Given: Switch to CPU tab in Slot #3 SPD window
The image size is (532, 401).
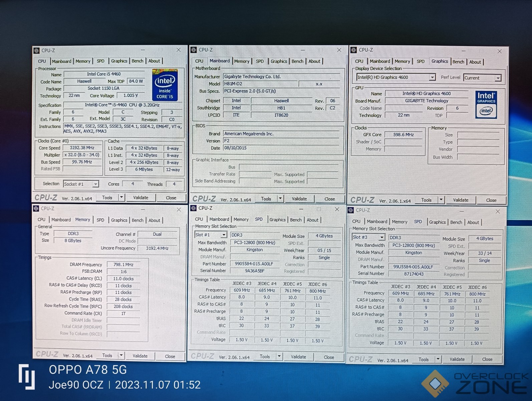Looking at the screenshot, I should [356, 222].
